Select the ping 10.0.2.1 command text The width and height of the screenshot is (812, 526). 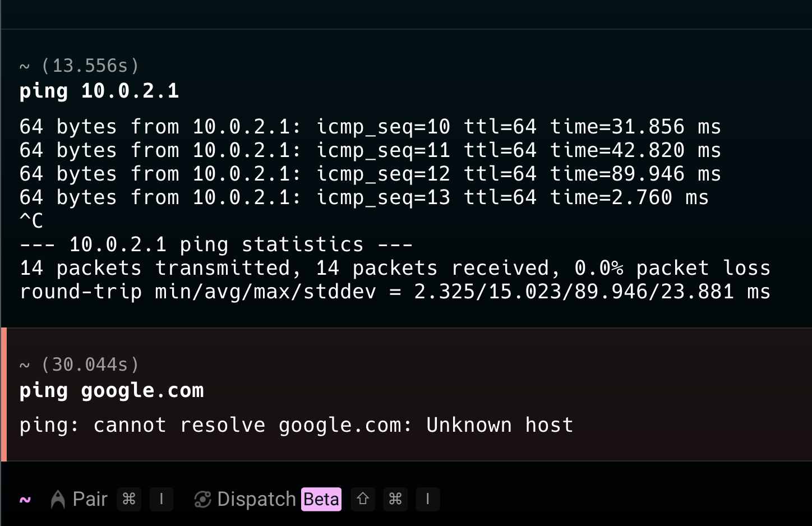coord(99,91)
